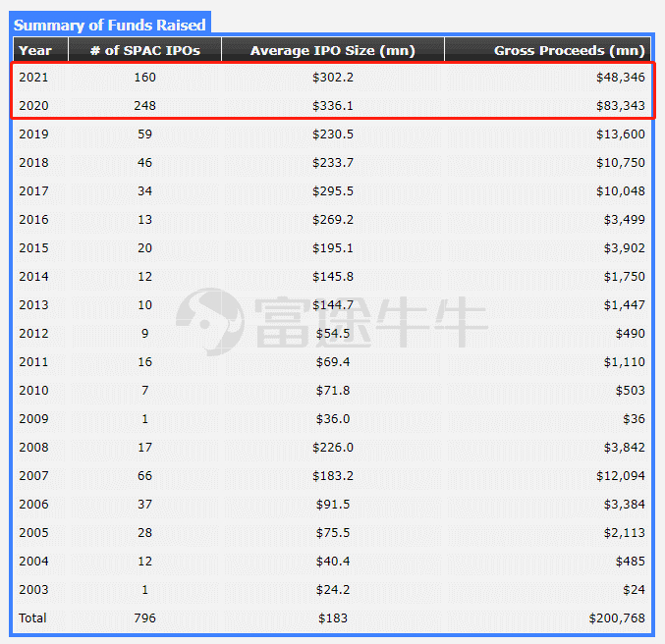This screenshot has width=665, height=644.
Task: Click the IPO count '20'
Action: click(145, 247)
